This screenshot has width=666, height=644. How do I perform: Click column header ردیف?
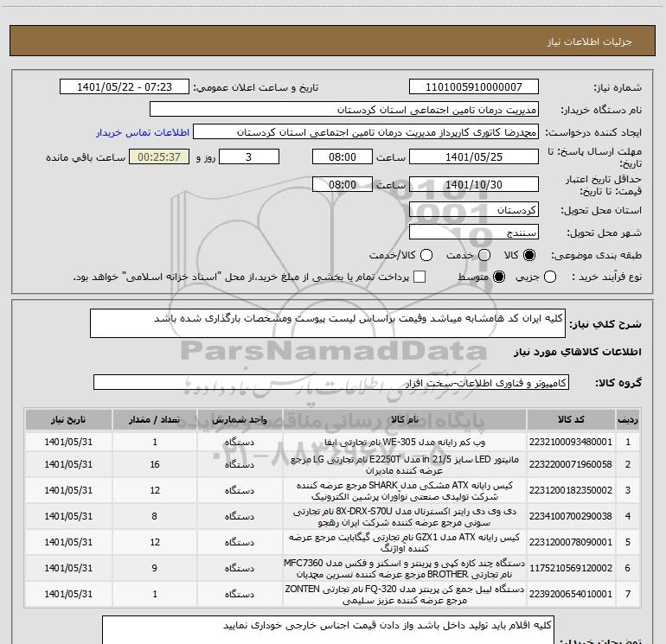pyautogui.click(x=628, y=420)
